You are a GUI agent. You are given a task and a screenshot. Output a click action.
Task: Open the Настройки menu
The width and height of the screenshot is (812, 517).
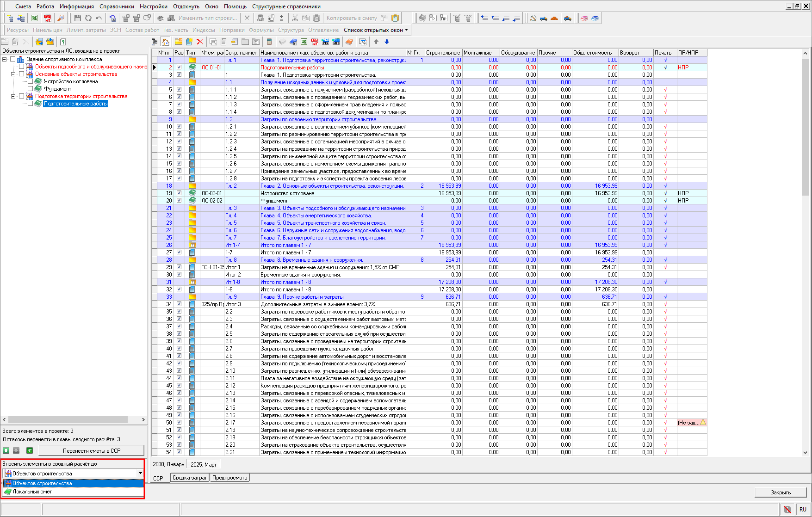tap(153, 6)
